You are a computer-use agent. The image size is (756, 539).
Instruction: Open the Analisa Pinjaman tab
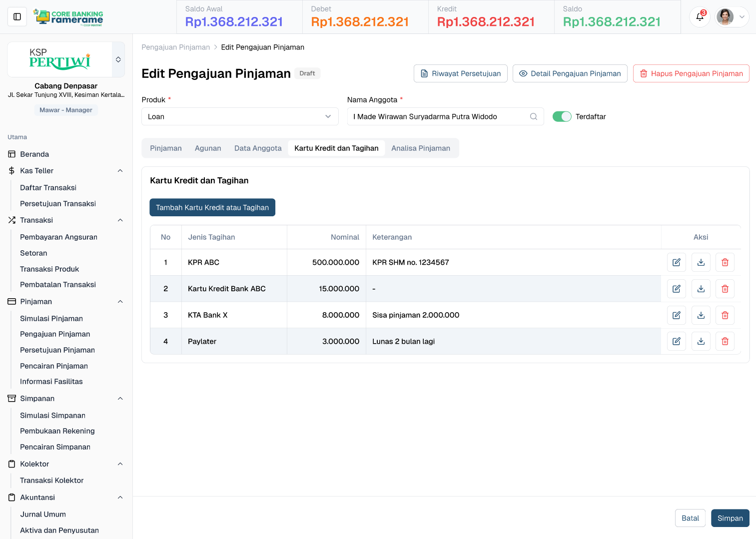[x=420, y=148]
